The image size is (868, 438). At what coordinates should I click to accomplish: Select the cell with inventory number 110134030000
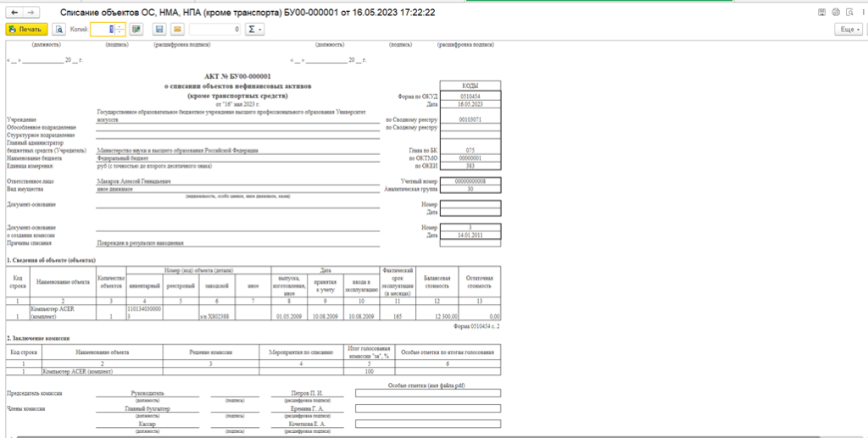[x=145, y=313]
